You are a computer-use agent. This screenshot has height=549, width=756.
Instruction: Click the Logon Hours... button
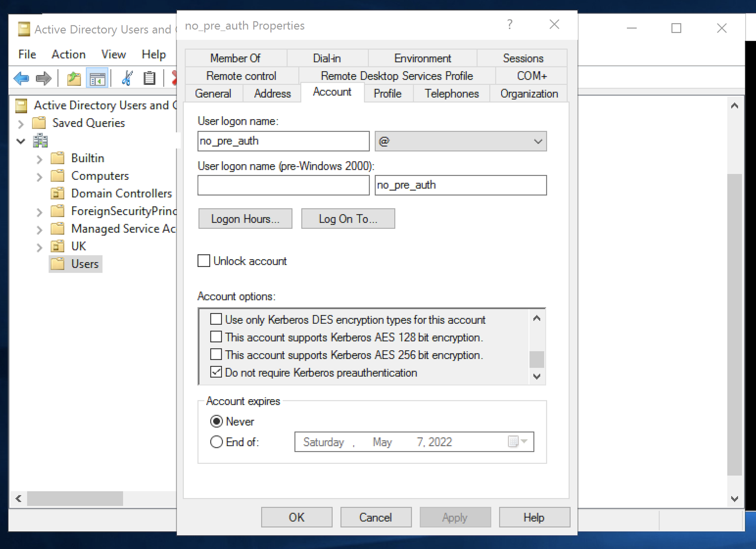pyautogui.click(x=245, y=219)
